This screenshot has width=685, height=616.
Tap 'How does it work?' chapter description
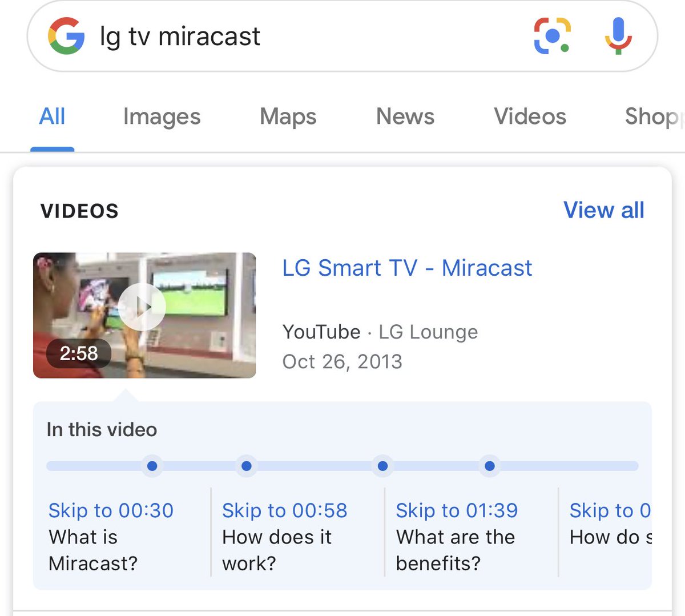click(x=277, y=550)
